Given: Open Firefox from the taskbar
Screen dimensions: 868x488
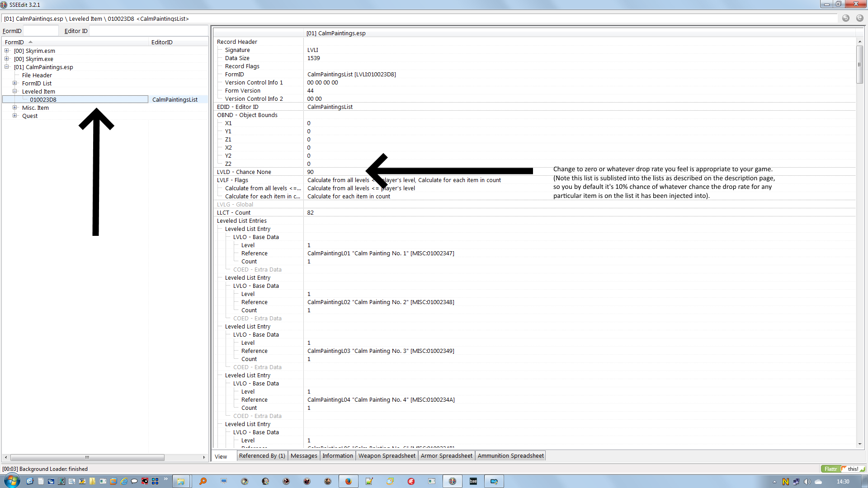Looking at the screenshot, I should [348, 481].
